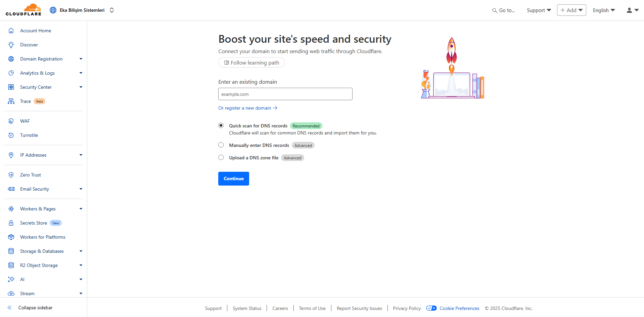Click the account globe icon in header
644x317 pixels.
point(53,10)
